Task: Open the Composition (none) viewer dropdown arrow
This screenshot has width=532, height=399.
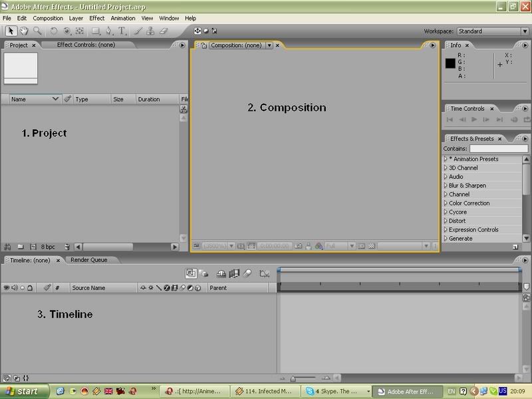Action: click(269, 45)
